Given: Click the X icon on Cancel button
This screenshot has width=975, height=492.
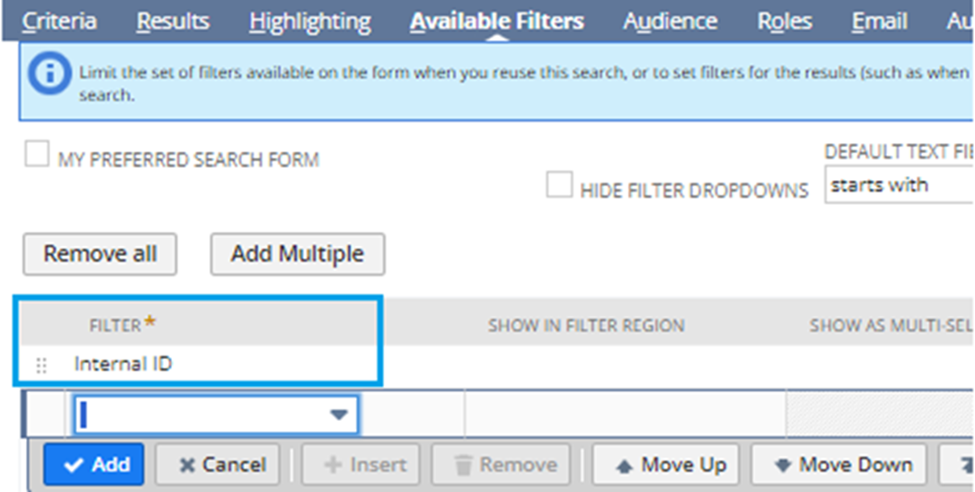Looking at the screenshot, I should click(187, 465).
